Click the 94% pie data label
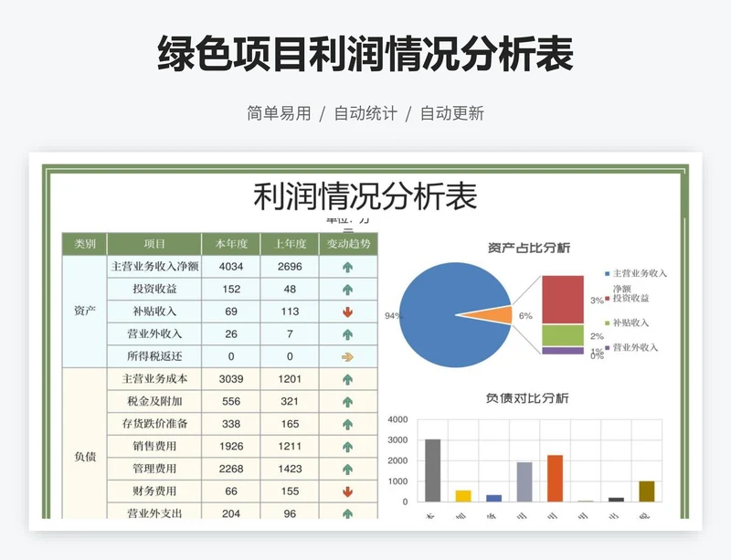The width and height of the screenshot is (731, 560). 393,316
